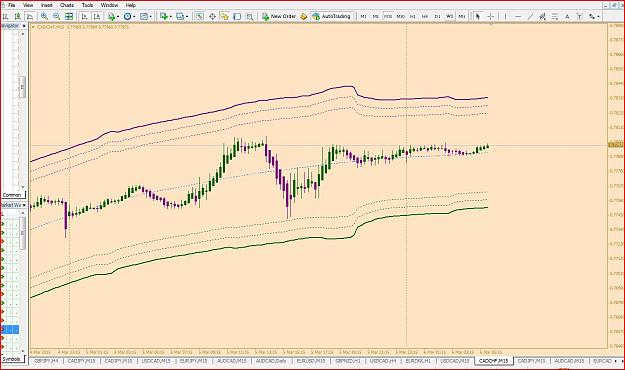
Task: Toggle chart auto scroll icon
Action: [84, 16]
